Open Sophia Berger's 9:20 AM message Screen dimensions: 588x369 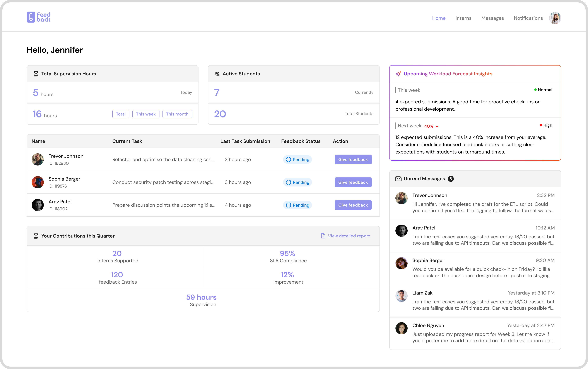[x=475, y=268]
